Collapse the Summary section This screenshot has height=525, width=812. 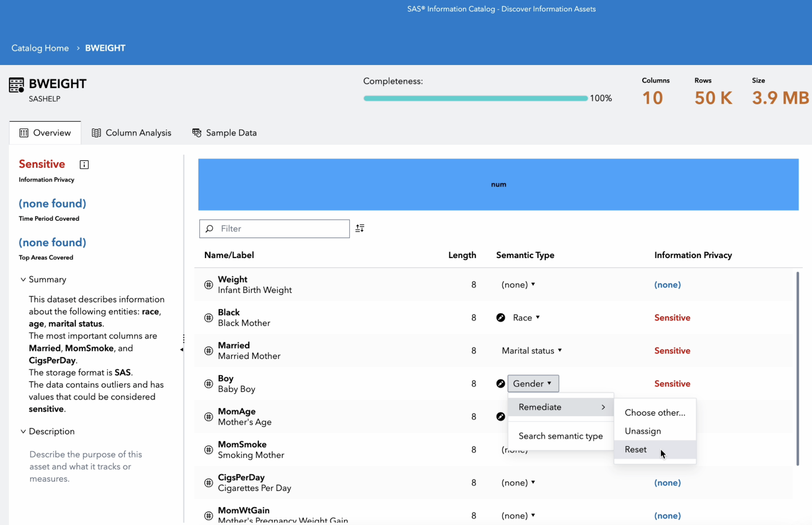pos(23,279)
